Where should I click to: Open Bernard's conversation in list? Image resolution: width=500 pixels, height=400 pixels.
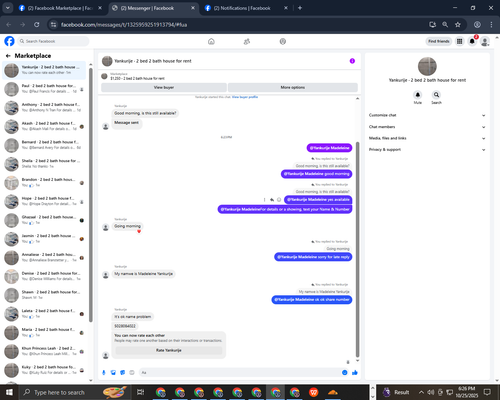[x=44, y=145]
